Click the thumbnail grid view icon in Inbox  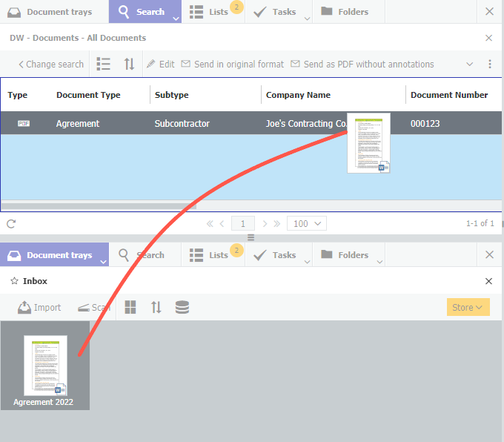(x=130, y=307)
